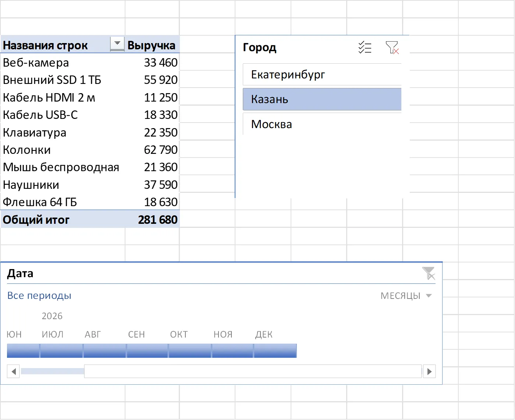Open the Названия строк filter dropdown
Screen dimensions: 515x420
tap(117, 44)
